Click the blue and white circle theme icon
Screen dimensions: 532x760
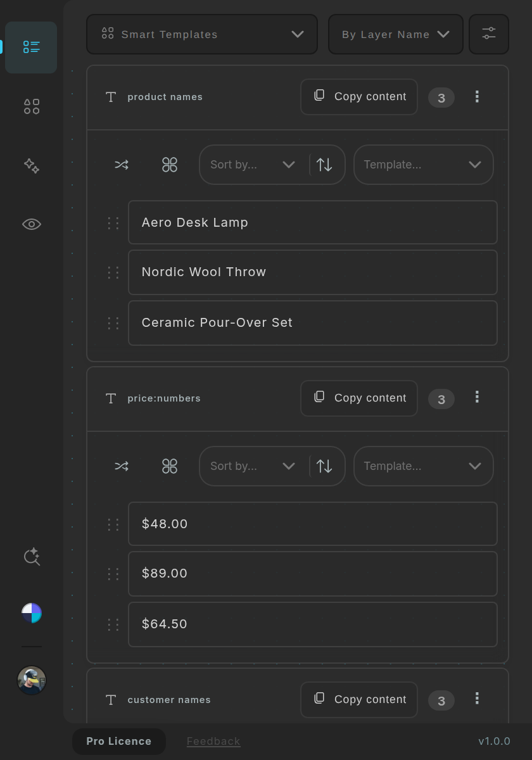click(x=32, y=613)
